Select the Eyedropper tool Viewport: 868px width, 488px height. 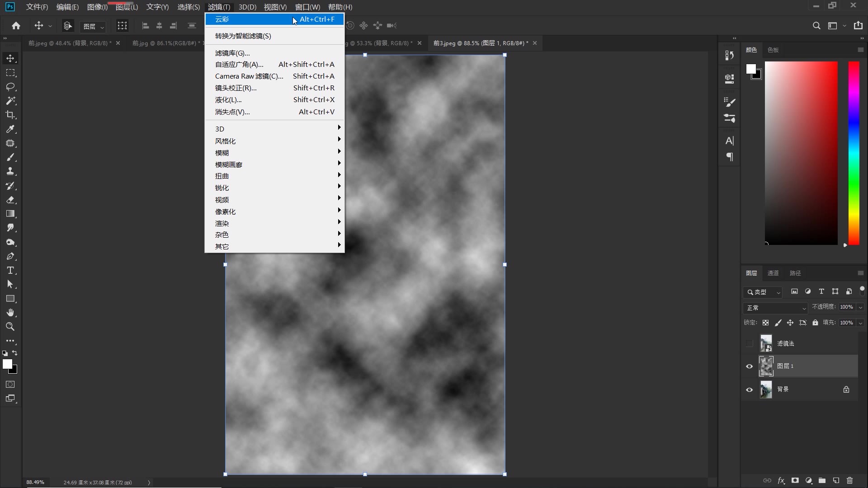[10, 129]
